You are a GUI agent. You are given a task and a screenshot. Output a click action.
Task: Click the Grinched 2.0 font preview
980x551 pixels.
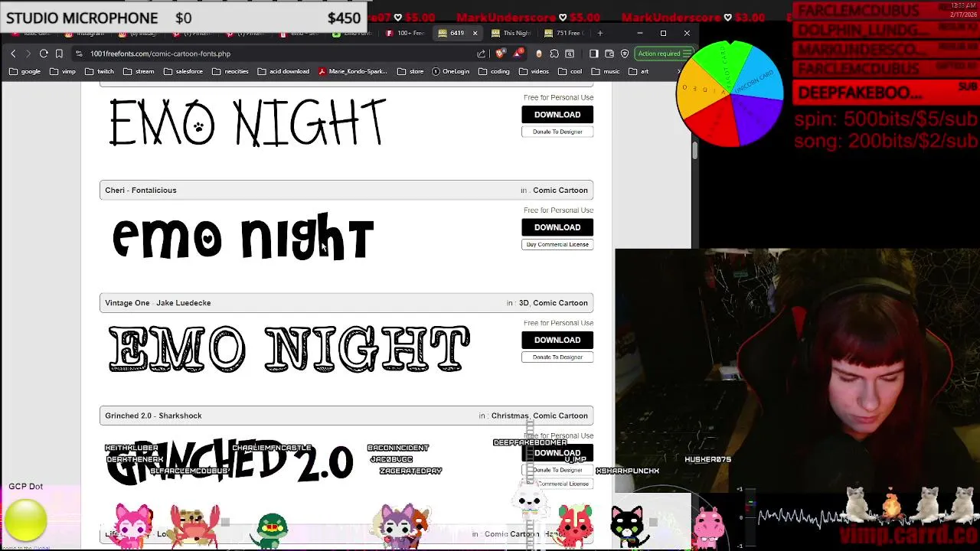point(230,461)
